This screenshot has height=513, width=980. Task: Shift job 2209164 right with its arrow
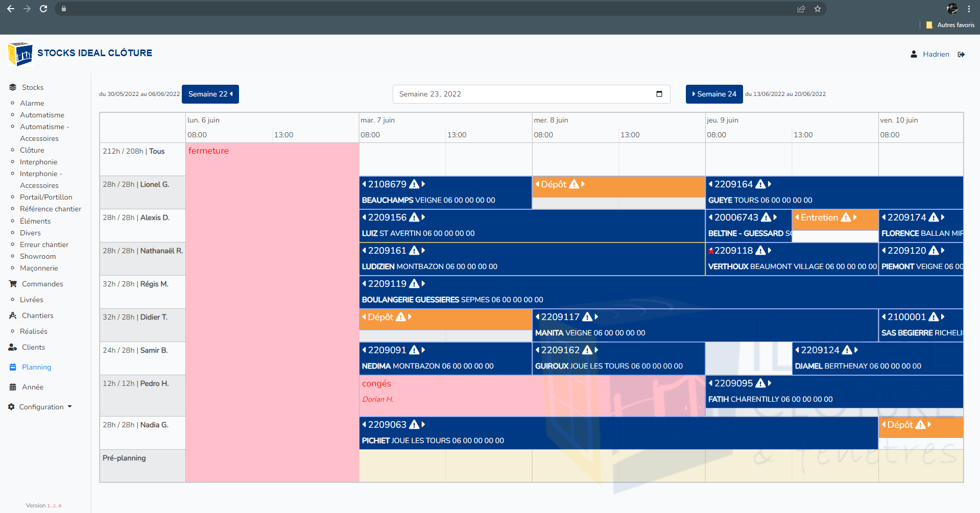click(x=770, y=184)
